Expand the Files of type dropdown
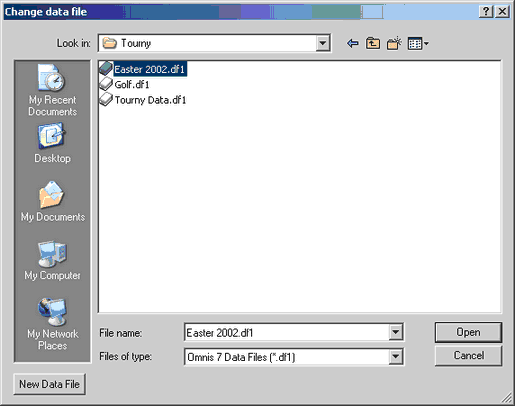Screen dimensions: 515x406 click(396, 357)
